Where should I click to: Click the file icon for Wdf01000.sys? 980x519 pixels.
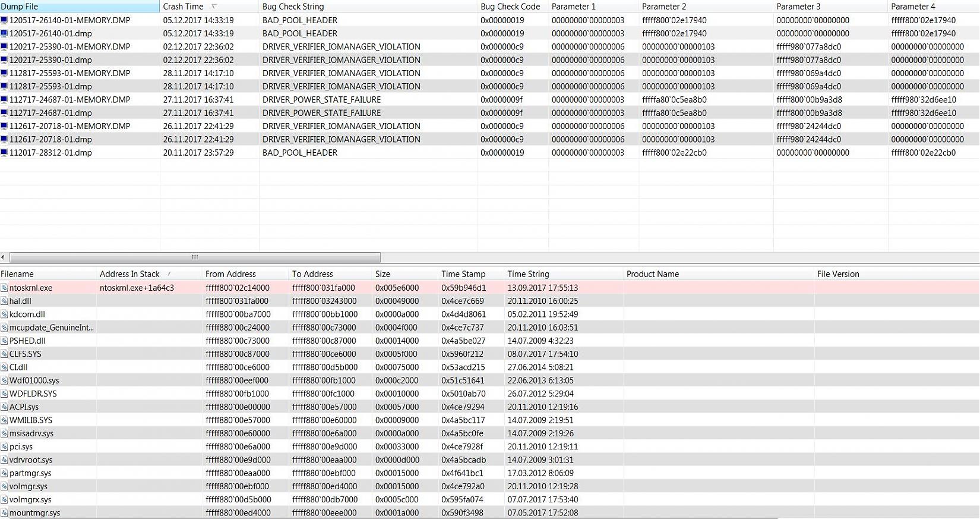[4, 380]
